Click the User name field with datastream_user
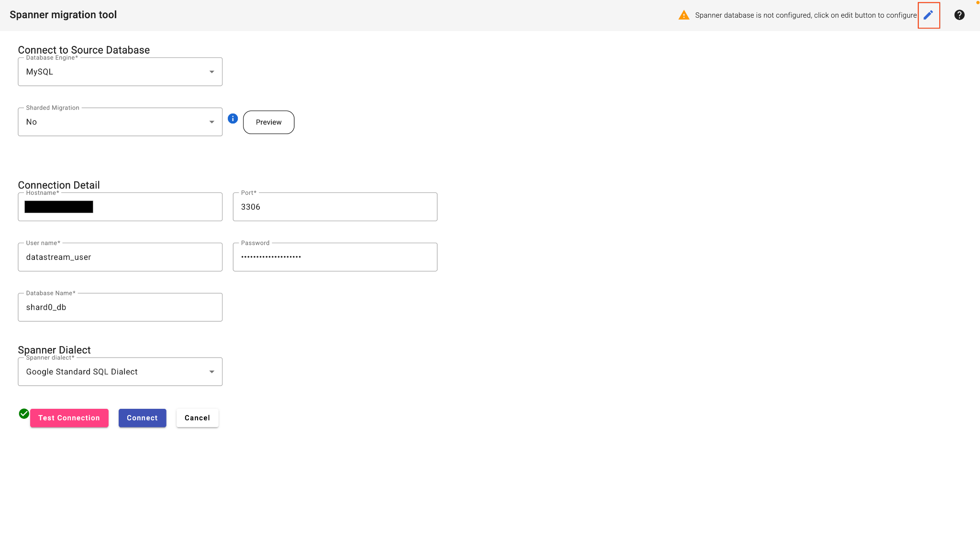980x551 pixels. pyautogui.click(x=120, y=257)
